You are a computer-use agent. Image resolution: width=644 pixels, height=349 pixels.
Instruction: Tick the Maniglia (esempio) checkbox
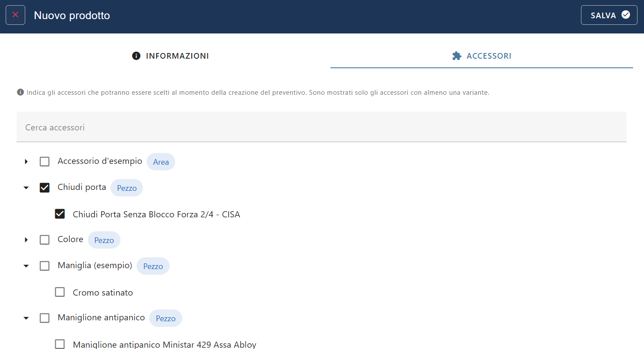(44, 266)
